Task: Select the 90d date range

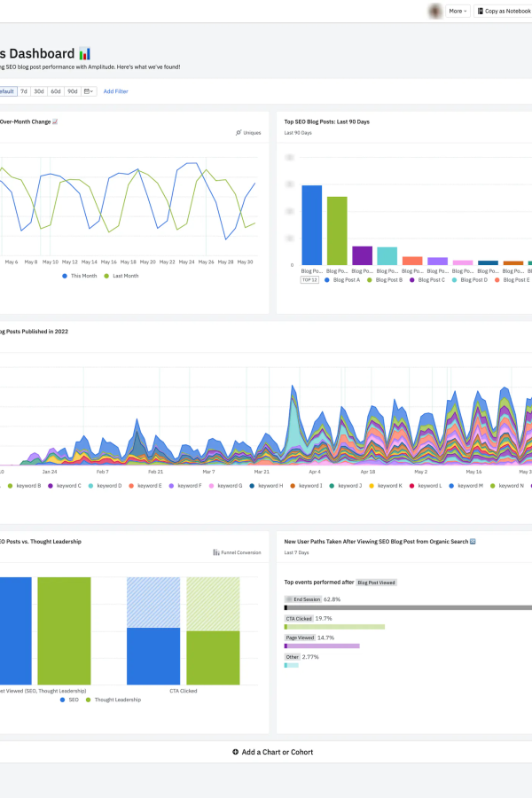Action: [x=73, y=91]
